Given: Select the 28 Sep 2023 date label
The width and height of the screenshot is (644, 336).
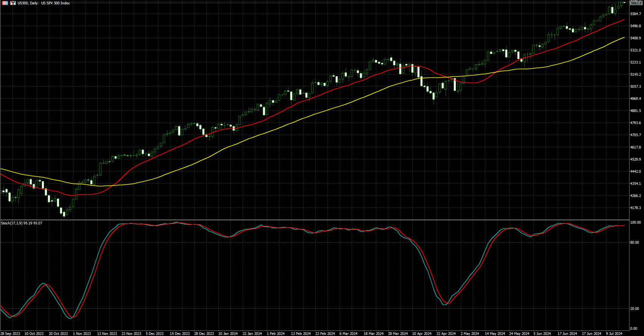Looking at the screenshot, I should tap(10, 334).
